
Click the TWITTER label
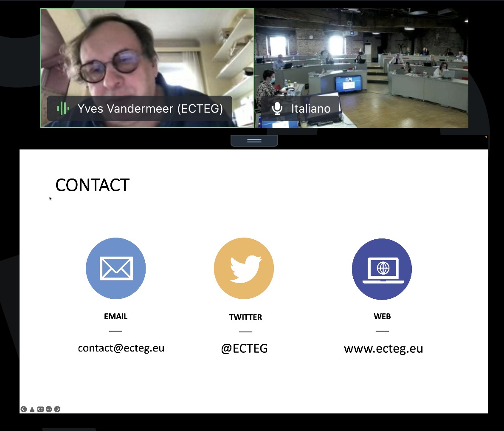(x=245, y=317)
